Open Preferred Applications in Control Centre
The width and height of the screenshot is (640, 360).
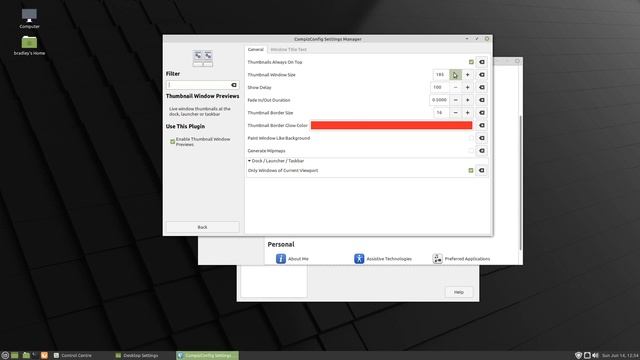click(461, 259)
